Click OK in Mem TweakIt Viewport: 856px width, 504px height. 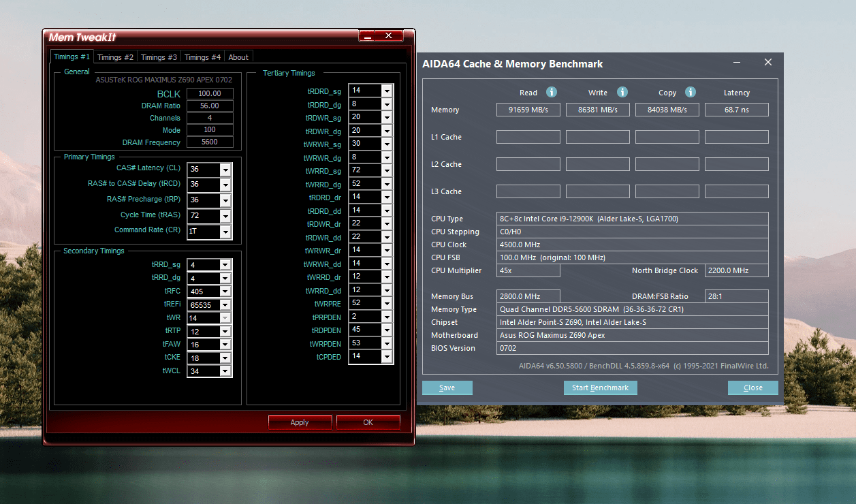coord(368,422)
